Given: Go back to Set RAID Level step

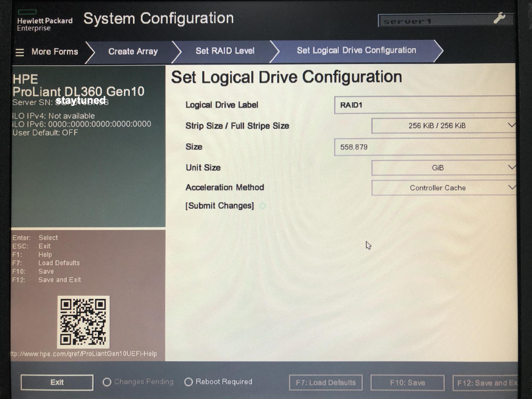Looking at the screenshot, I should coord(225,51).
